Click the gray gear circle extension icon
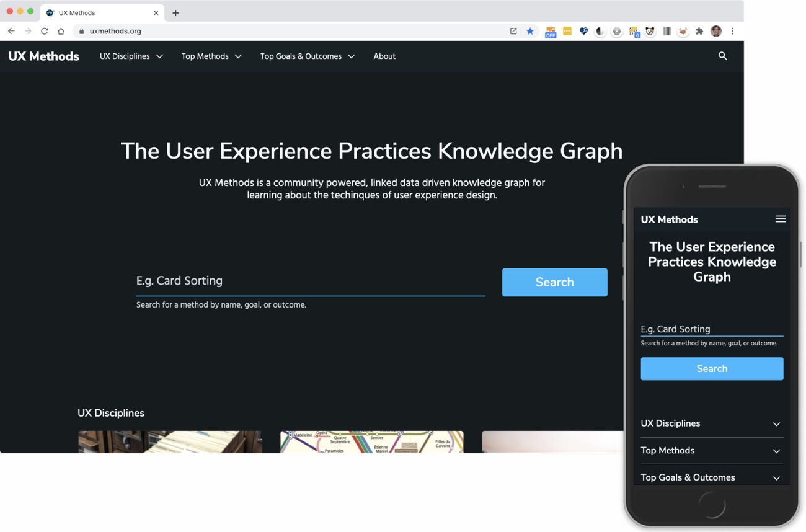 pyautogui.click(x=617, y=31)
